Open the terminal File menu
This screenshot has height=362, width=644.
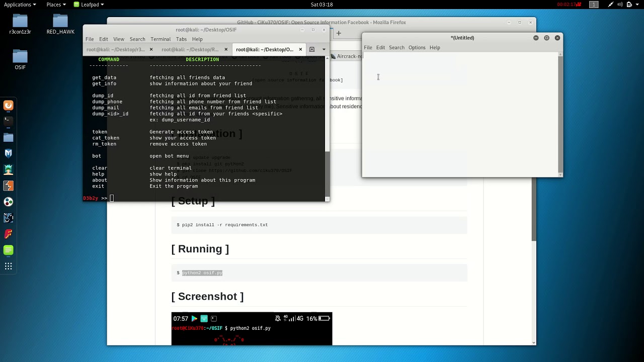[90, 39]
